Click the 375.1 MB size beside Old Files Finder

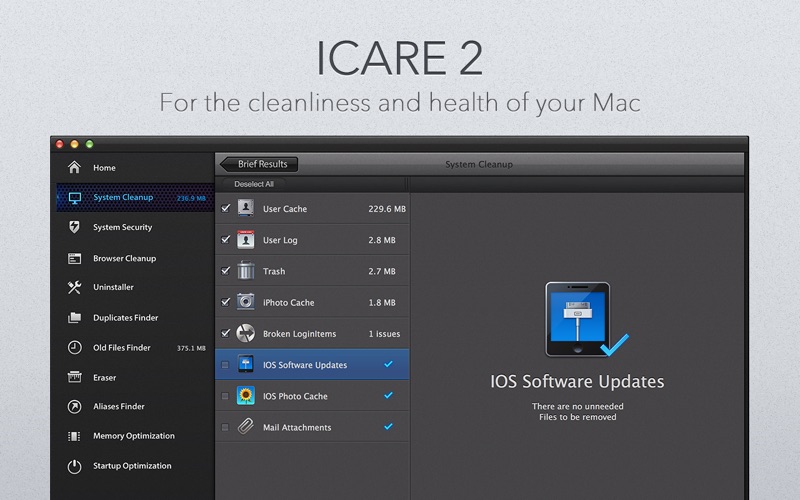[191, 348]
